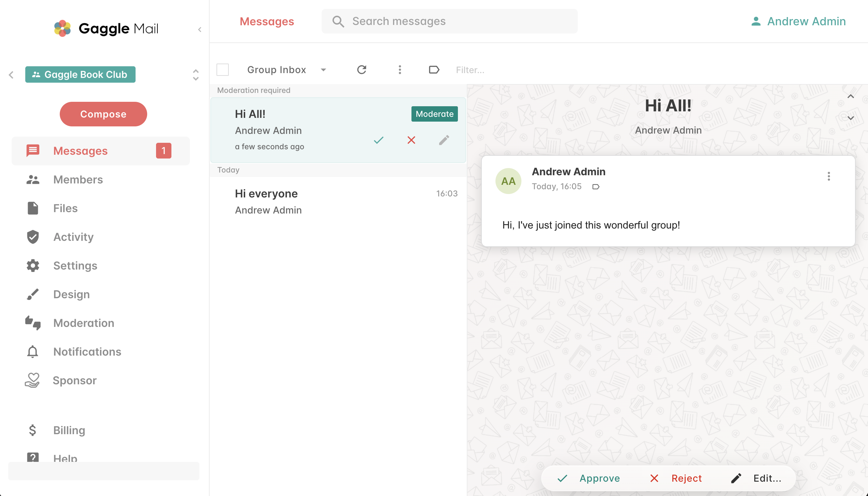Expand the Group Inbox dropdown
The image size is (868, 496).
tap(323, 70)
